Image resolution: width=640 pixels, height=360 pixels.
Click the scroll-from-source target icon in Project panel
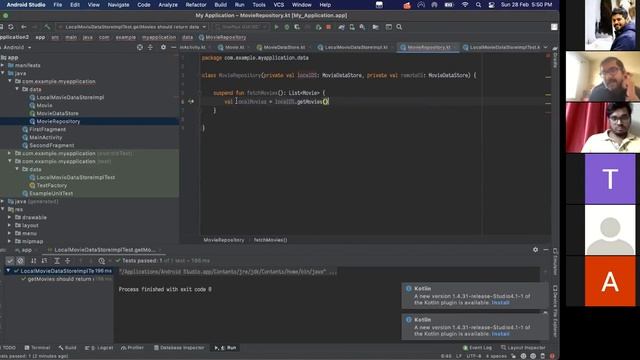tap(140, 47)
